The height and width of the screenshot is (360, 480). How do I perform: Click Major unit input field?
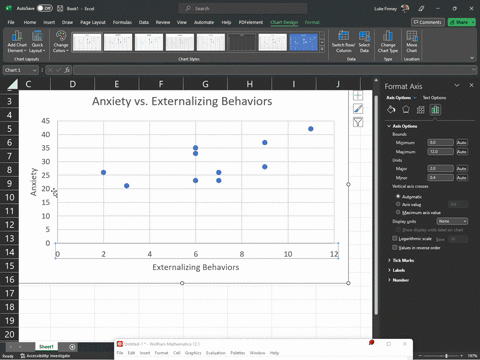(x=440, y=168)
